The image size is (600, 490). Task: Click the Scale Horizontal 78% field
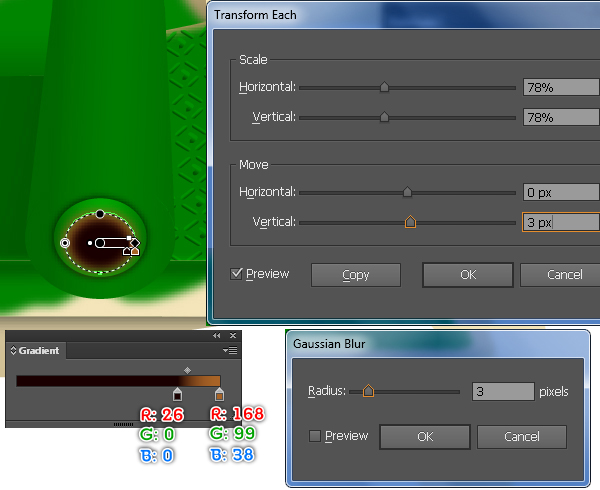click(x=561, y=87)
